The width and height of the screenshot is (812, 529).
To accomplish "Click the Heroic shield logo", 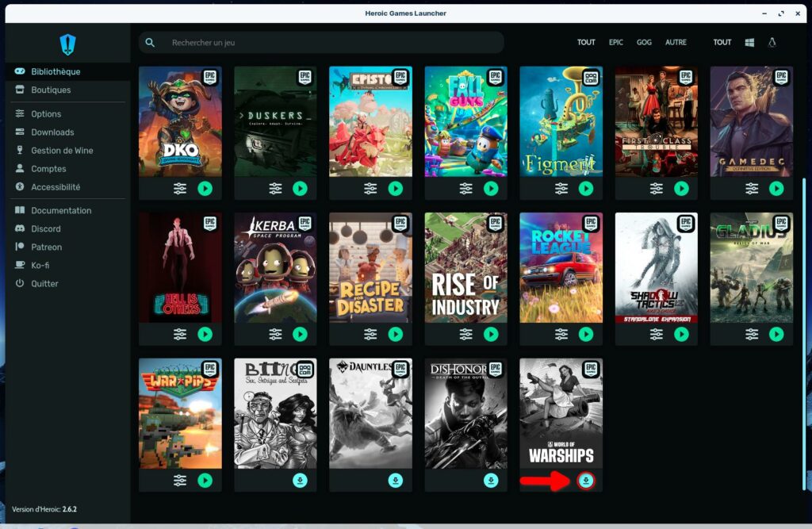I will pos(67,44).
